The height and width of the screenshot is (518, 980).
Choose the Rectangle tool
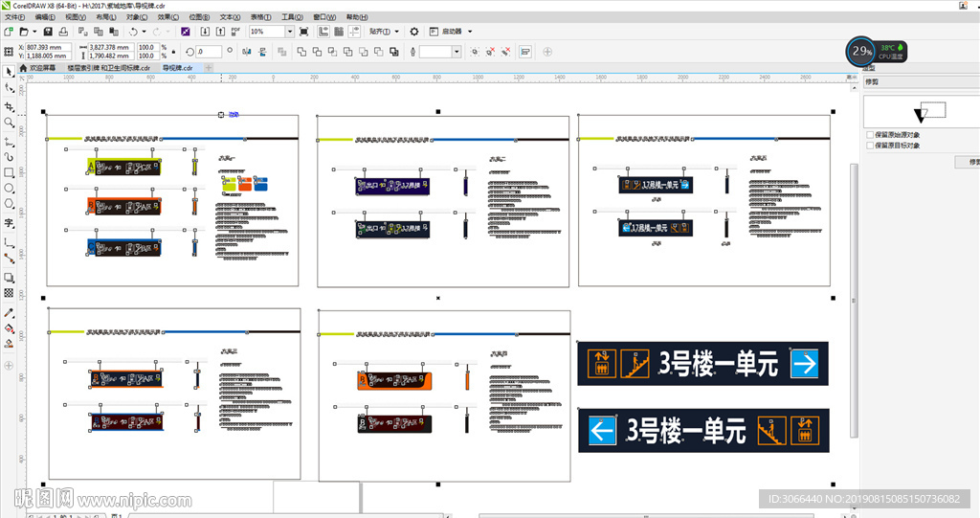9,172
